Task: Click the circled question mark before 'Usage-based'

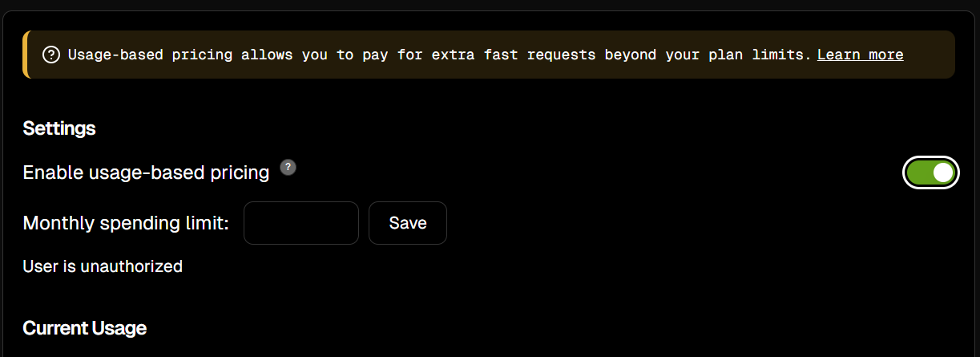Action: point(51,55)
